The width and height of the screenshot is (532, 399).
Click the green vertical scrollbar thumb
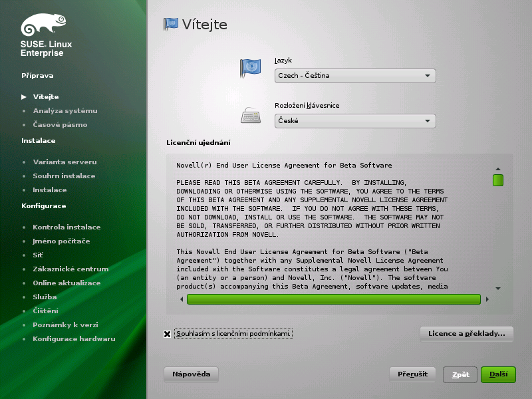(x=498, y=180)
